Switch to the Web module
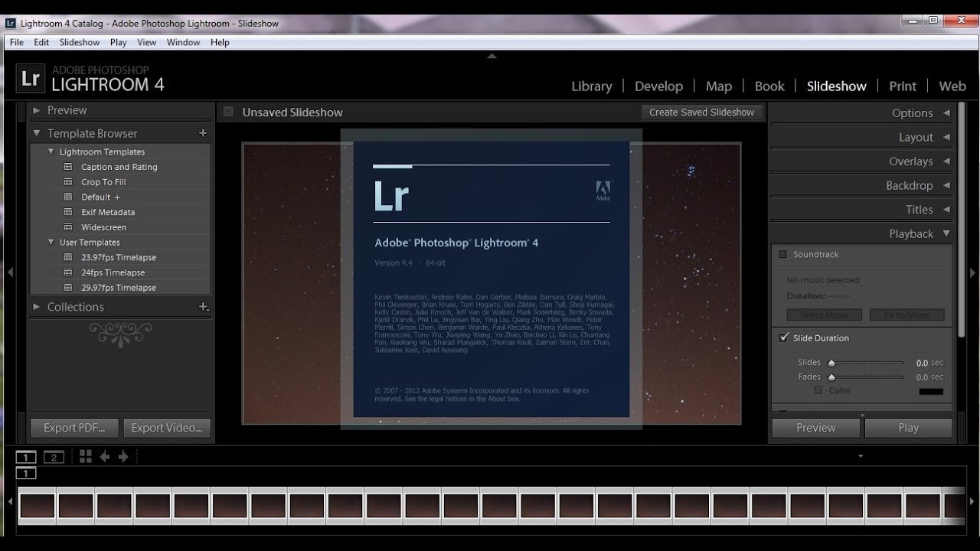 coord(952,86)
